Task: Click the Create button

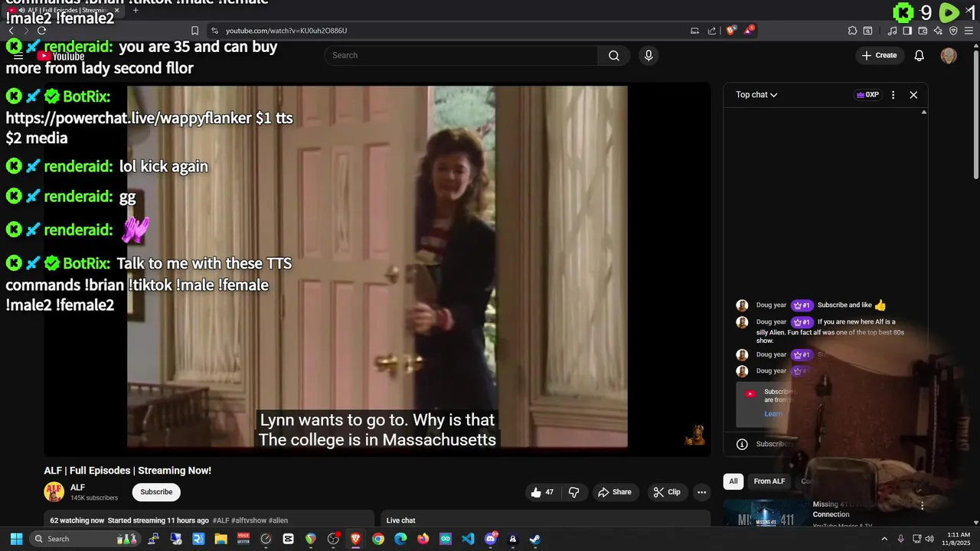Action: (879, 55)
